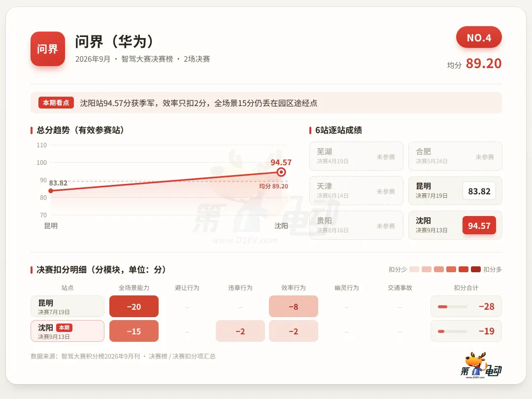Click the 沈阳 row -15 全场景能力 cell

[x=134, y=331]
